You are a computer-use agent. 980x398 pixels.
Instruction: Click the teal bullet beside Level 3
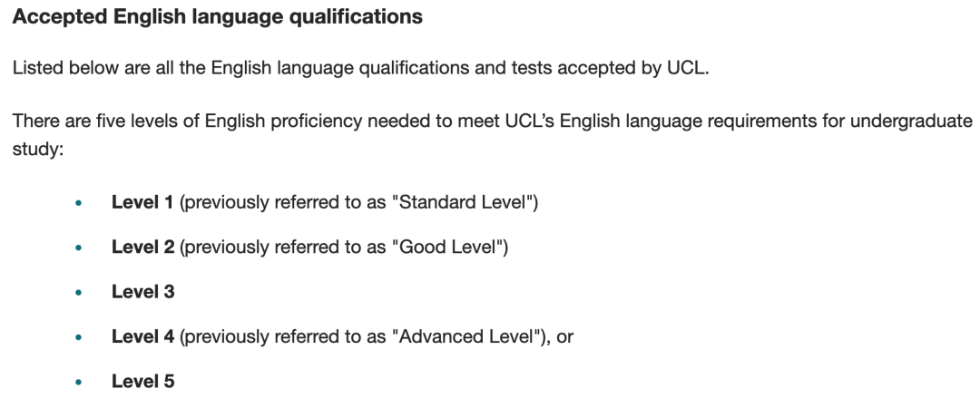(78, 292)
